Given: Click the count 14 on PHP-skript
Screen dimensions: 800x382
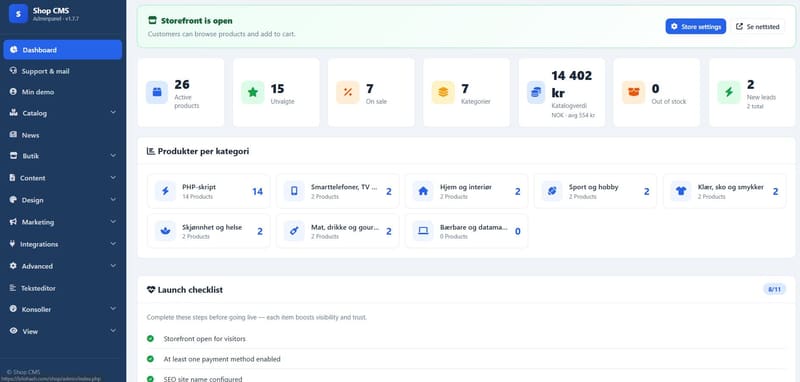Looking at the screenshot, I should point(257,192).
